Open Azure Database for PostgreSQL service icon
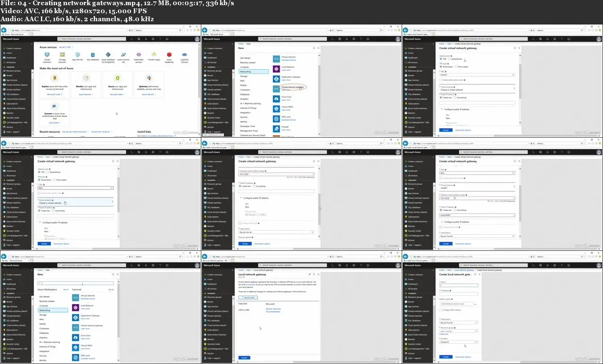This screenshot has height=364, width=603. (x=108, y=55)
